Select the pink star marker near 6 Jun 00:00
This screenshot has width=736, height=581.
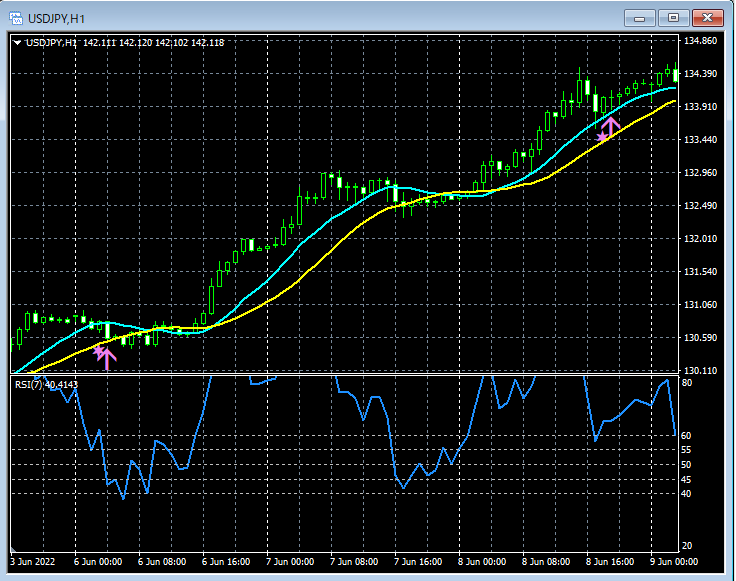pyautogui.click(x=98, y=350)
